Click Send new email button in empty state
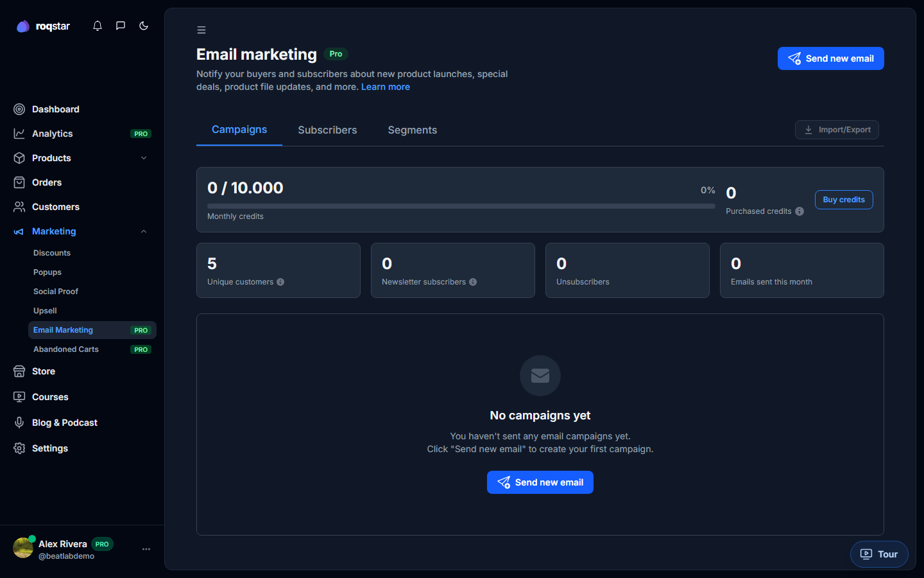The image size is (924, 578). pos(540,482)
